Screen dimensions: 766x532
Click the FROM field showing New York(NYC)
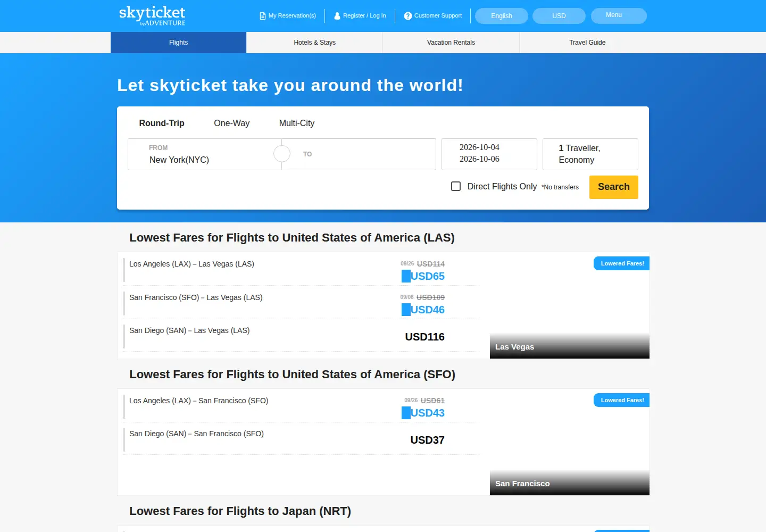(x=205, y=154)
